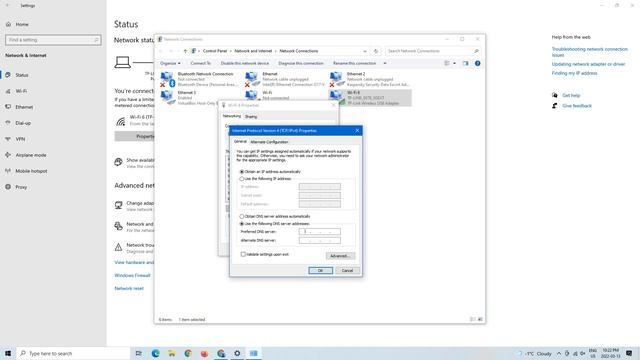640x360 pixels.
Task: Open the Windows Start menu
Action: (8, 353)
